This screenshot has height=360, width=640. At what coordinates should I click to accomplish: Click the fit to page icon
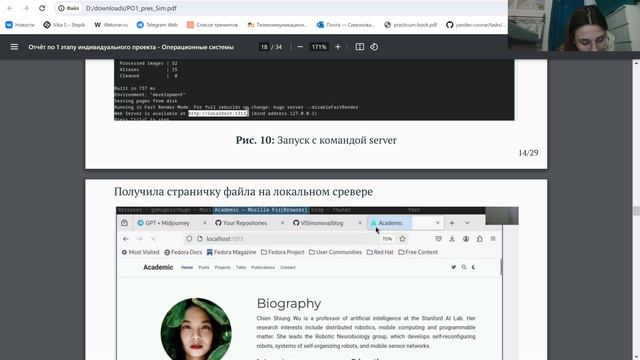[360, 47]
